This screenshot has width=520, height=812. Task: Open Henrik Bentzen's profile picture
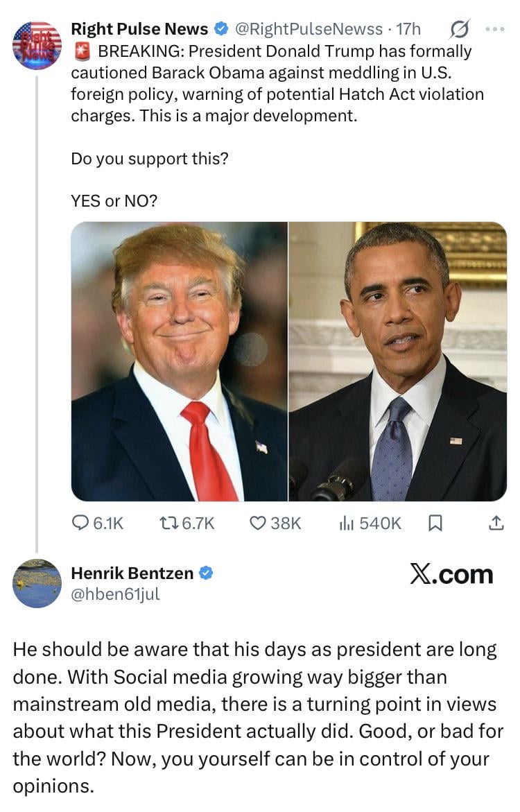[x=37, y=583]
